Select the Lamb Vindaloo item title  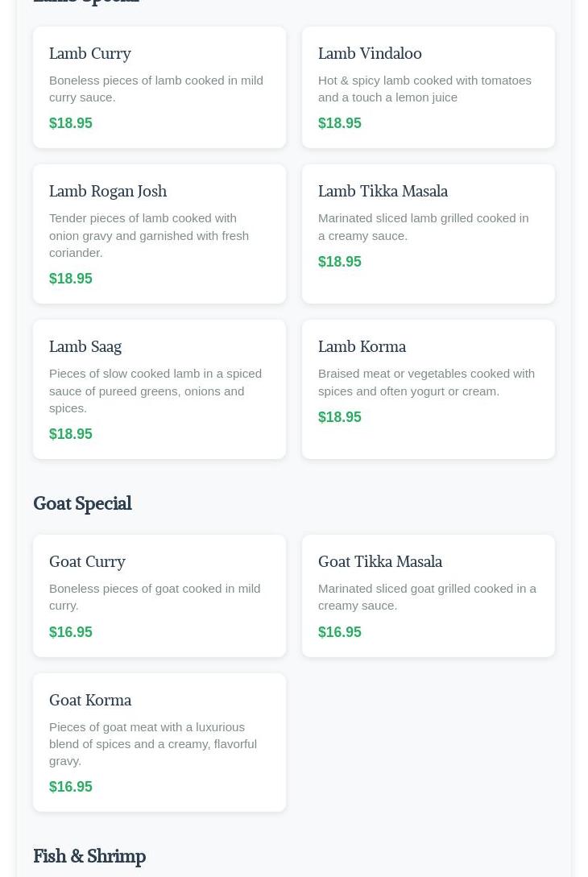click(x=370, y=54)
